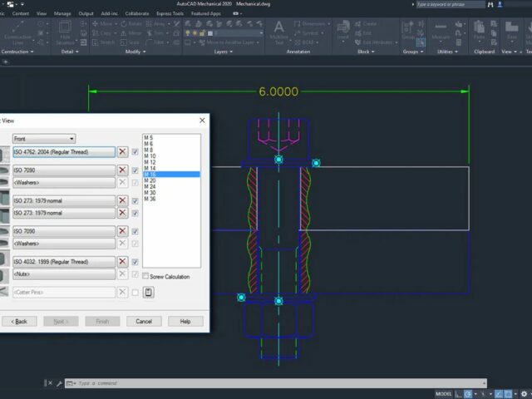532x399 pixels.
Task: Toggle the checkbox beside ISO 4032 nut
Action: click(x=135, y=262)
